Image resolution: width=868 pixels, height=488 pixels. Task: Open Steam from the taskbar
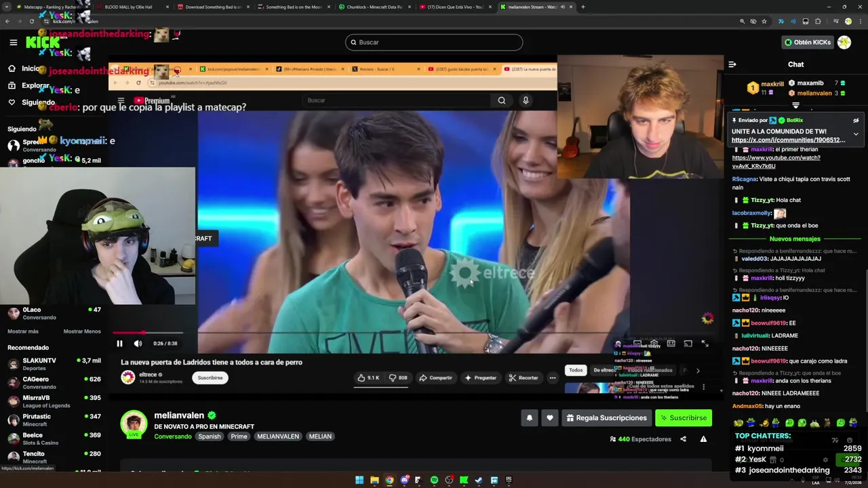[479, 480]
